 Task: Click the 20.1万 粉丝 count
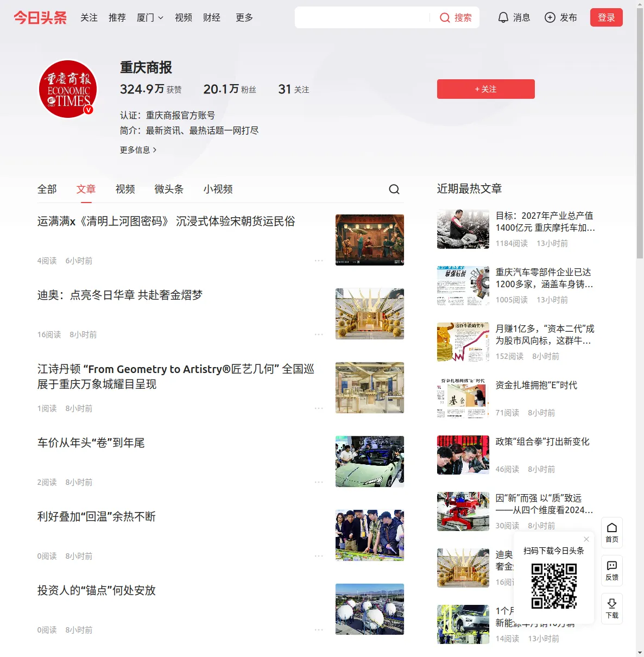(x=230, y=89)
